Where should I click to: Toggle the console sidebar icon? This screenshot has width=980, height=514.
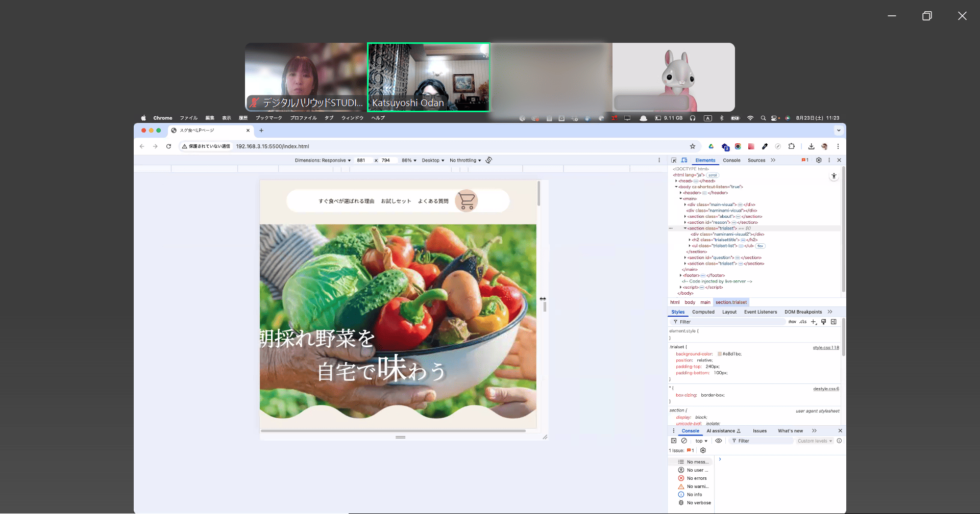pyautogui.click(x=674, y=441)
